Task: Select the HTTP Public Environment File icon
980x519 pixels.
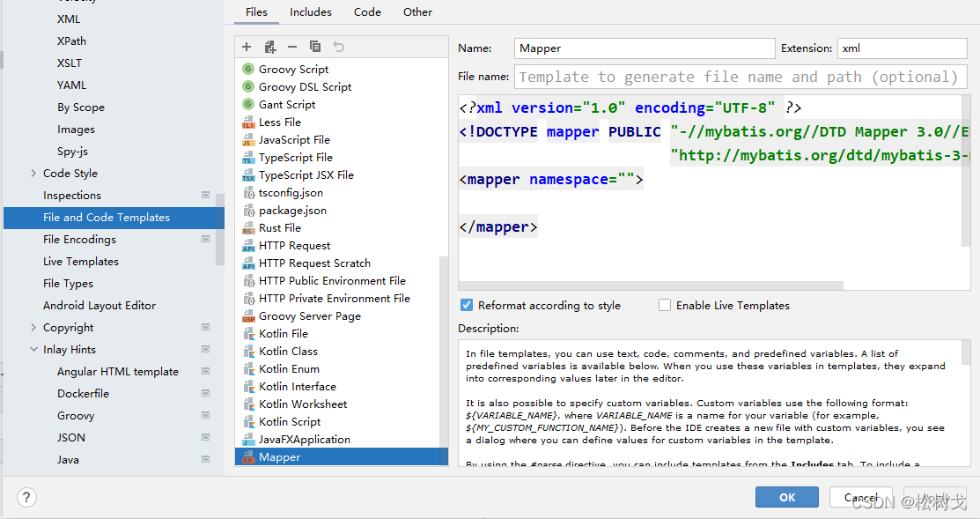Action: [248, 281]
